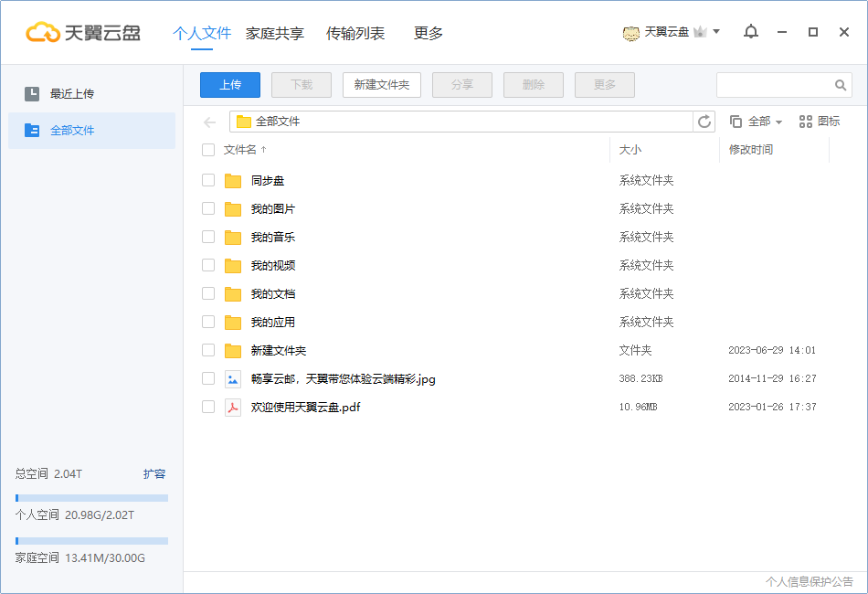Click the folder icon in the path bar

pos(244,122)
